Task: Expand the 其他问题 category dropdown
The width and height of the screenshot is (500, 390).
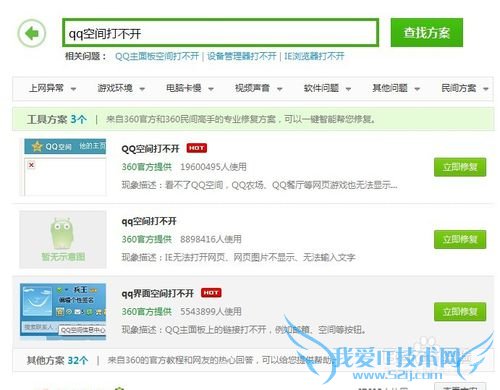Action: 396,88
